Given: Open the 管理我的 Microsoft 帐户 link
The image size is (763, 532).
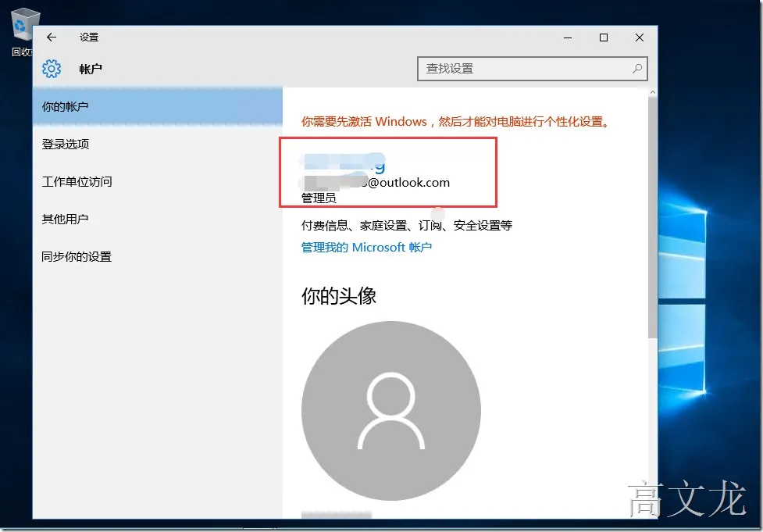Looking at the screenshot, I should [366, 248].
